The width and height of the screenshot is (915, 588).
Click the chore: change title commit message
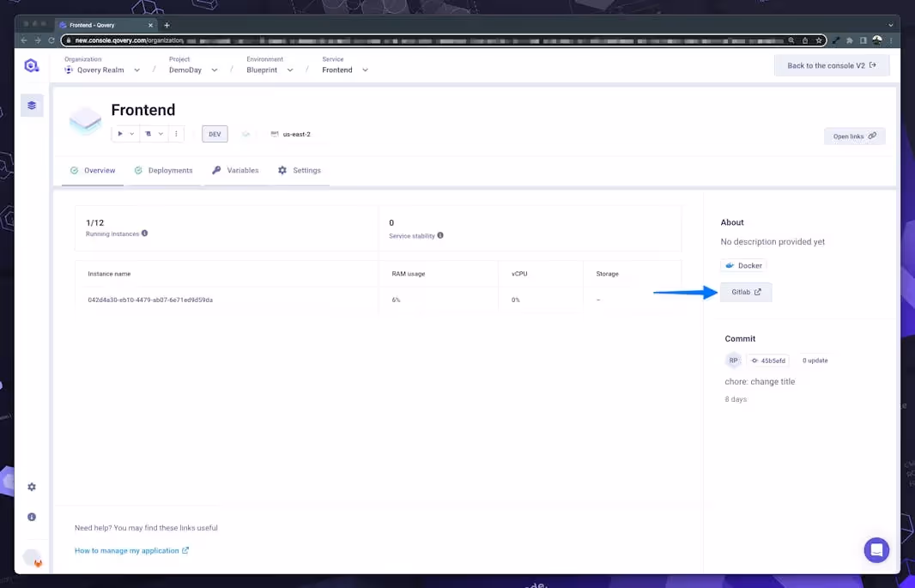coord(760,381)
